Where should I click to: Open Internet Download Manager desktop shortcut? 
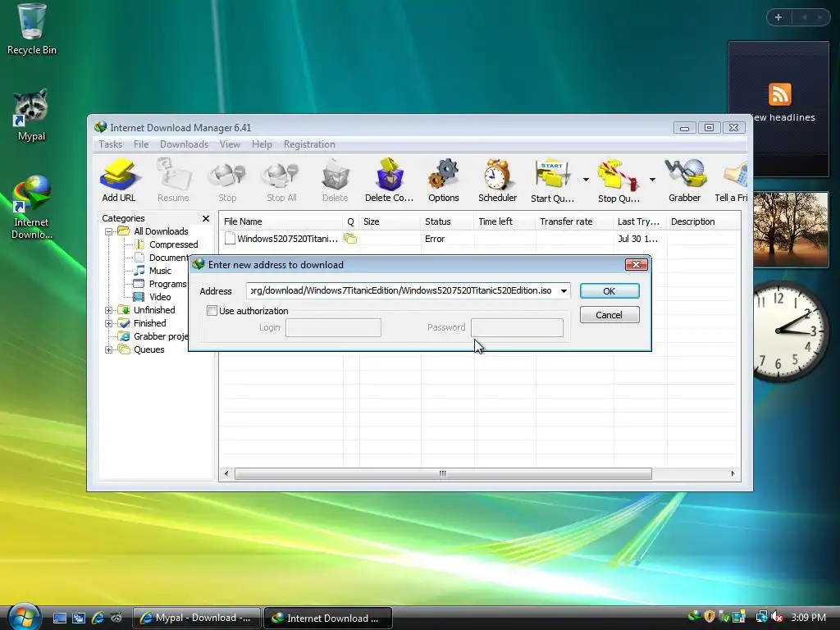(32, 207)
